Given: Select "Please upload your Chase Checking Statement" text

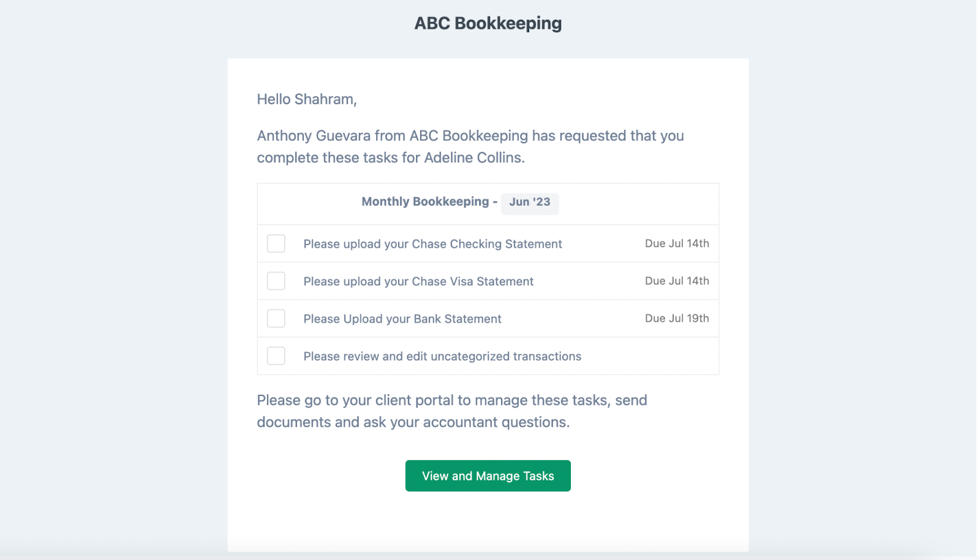Looking at the screenshot, I should coord(432,244).
